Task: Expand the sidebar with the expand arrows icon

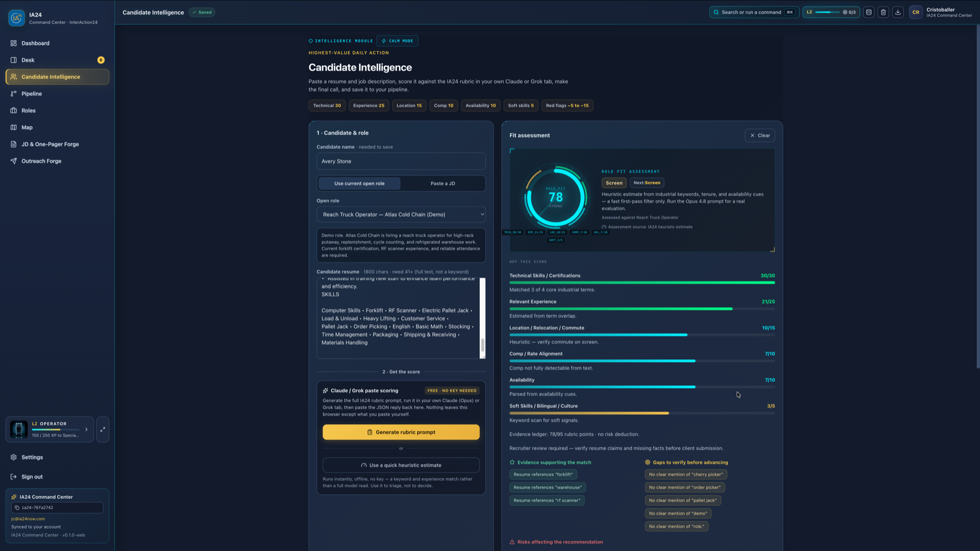Action: (x=103, y=430)
